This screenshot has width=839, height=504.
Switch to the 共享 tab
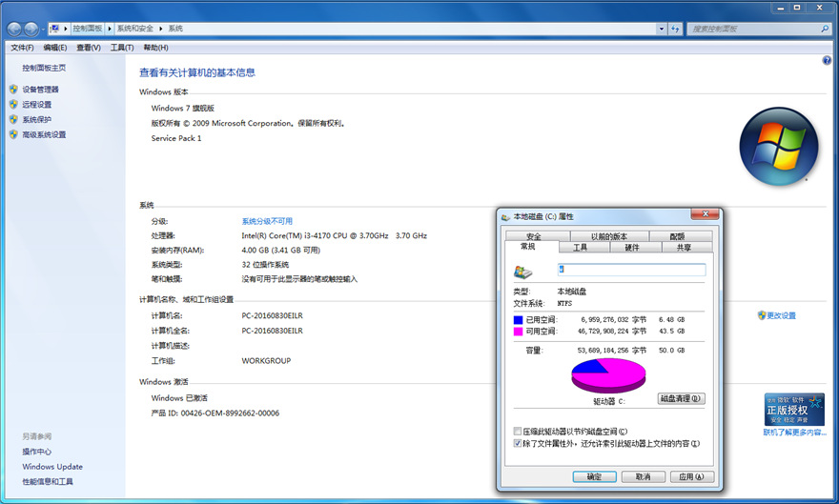(x=687, y=248)
